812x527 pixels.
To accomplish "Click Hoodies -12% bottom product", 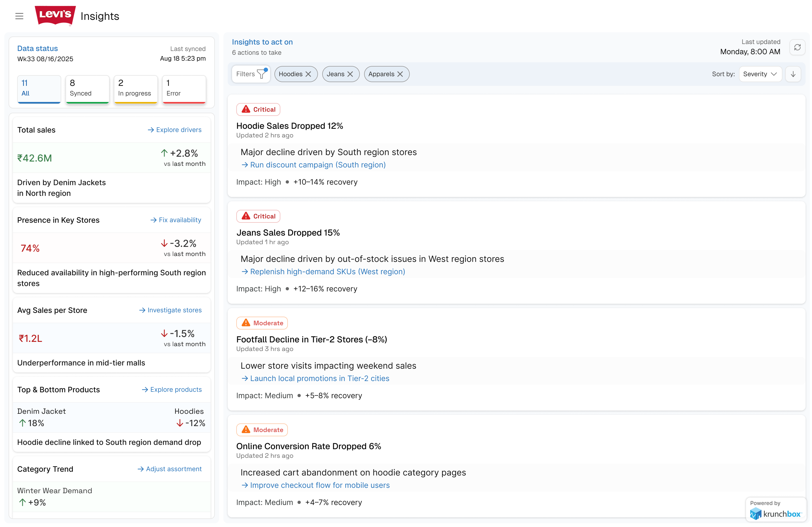I will (x=191, y=417).
